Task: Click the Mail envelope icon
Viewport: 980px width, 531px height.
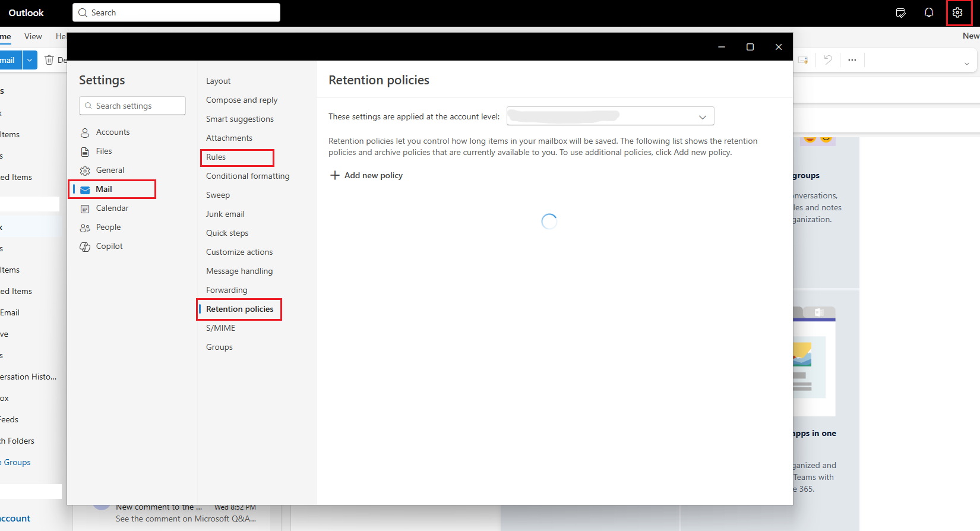Action: (85, 189)
